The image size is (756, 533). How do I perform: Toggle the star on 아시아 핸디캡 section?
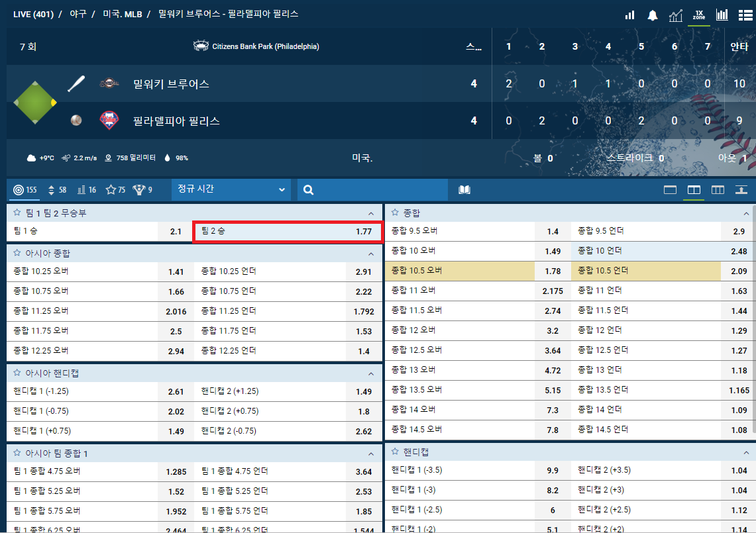tap(18, 373)
